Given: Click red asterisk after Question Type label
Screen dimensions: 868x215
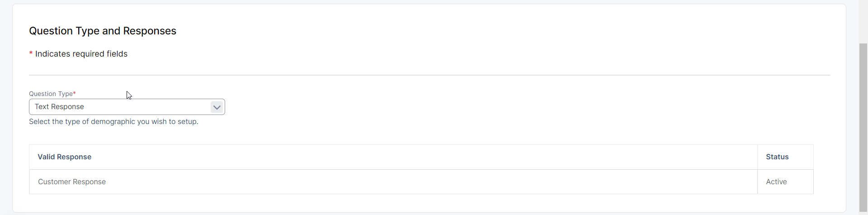Looking at the screenshot, I should click(x=75, y=93).
